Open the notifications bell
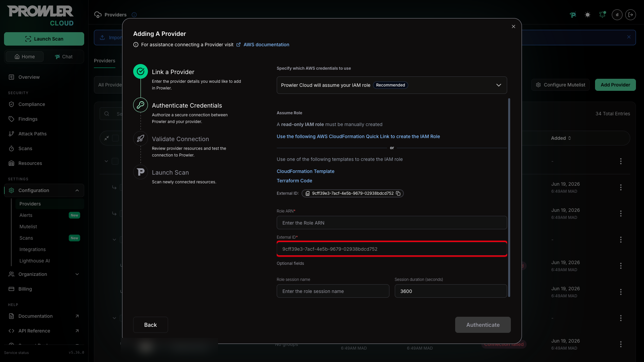644x362 pixels. click(602, 15)
